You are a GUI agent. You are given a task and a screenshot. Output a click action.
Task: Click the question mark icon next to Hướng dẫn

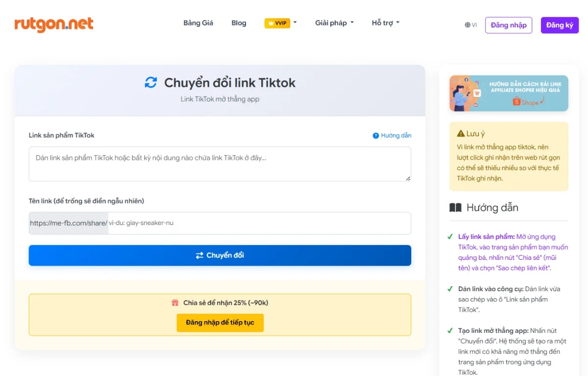(376, 135)
